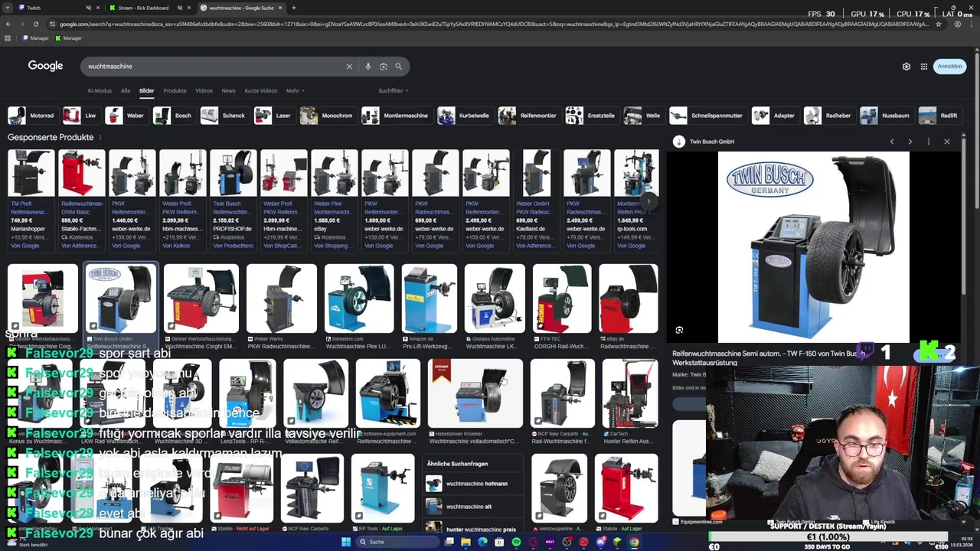The width and height of the screenshot is (980, 551).
Task: Switch to Kurze Videos tab
Action: (x=261, y=90)
